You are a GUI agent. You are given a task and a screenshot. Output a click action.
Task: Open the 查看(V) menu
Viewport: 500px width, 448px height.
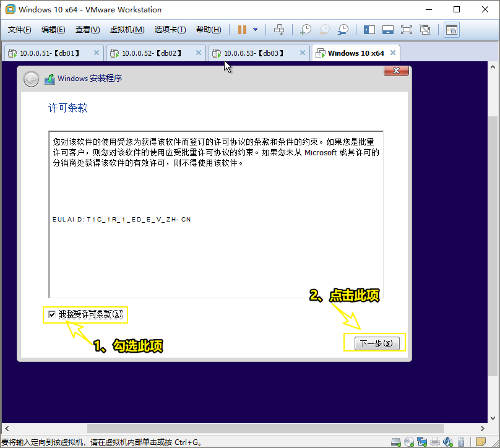(x=87, y=30)
